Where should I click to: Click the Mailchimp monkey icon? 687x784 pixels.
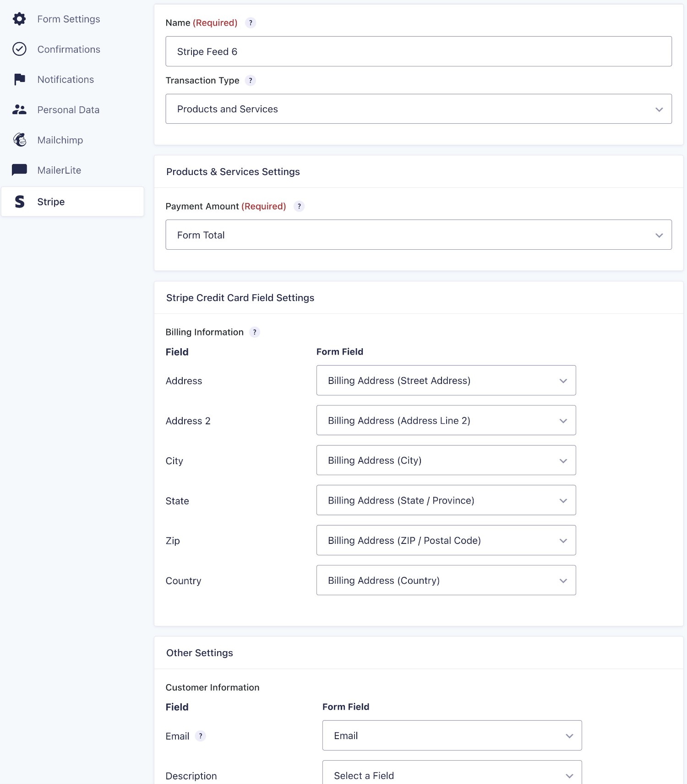(x=19, y=140)
